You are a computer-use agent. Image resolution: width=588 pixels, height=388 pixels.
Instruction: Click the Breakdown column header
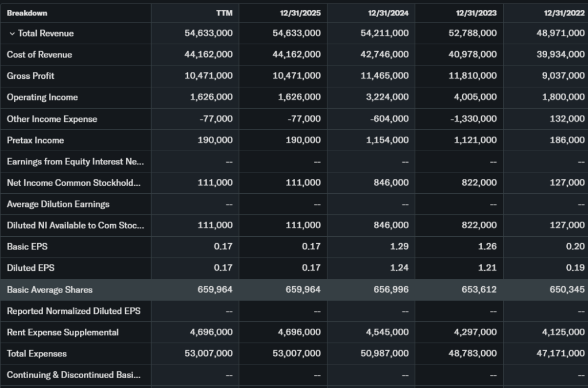point(27,13)
